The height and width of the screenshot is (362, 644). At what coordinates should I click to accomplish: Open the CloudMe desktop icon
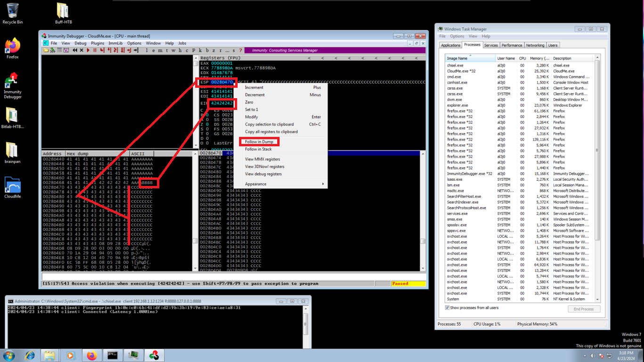tap(13, 188)
